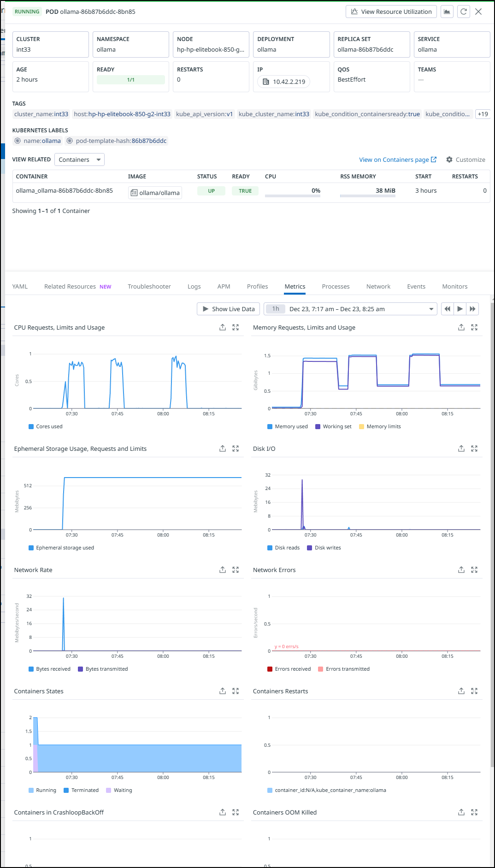Export the Disk I/O graph
495x868 pixels.
coord(461,449)
